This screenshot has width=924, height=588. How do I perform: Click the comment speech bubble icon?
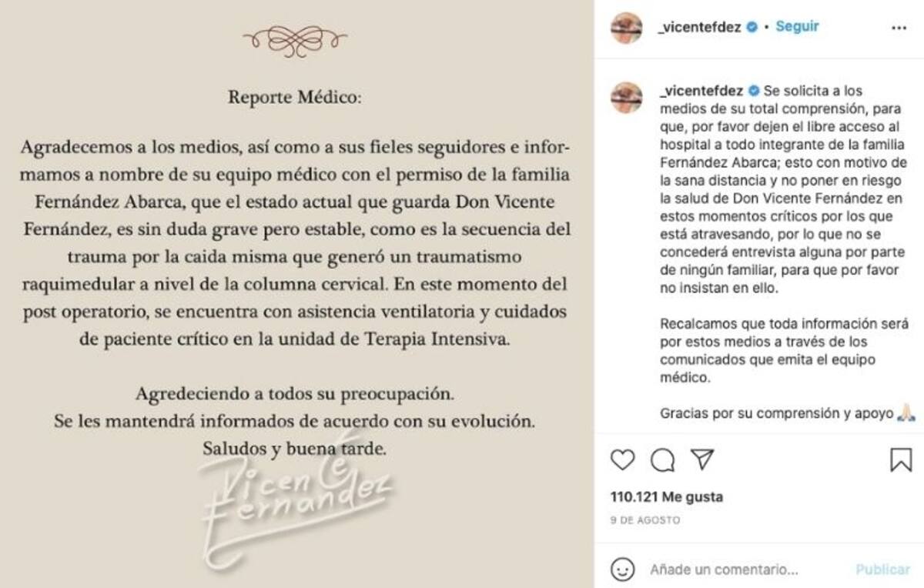[661, 460]
